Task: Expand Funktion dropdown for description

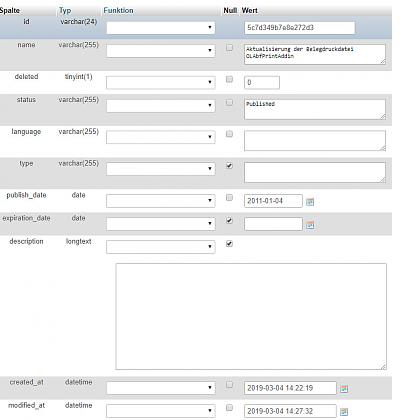Action: tap(161, 247)
